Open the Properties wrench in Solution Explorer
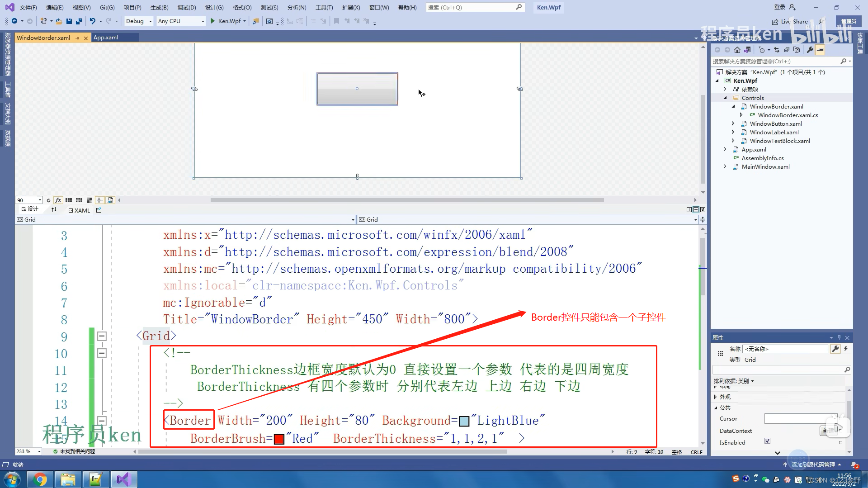 coord(810,50)
